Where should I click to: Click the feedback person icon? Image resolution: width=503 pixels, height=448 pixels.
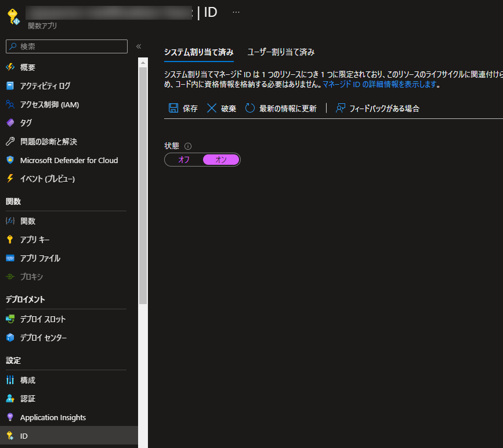(x=341, y=108)
